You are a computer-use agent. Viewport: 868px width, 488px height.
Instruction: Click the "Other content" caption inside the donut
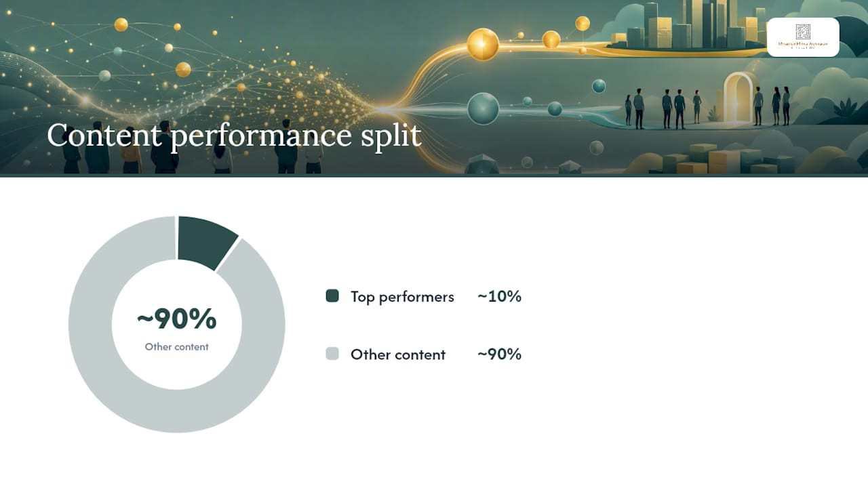coord(177,347)
